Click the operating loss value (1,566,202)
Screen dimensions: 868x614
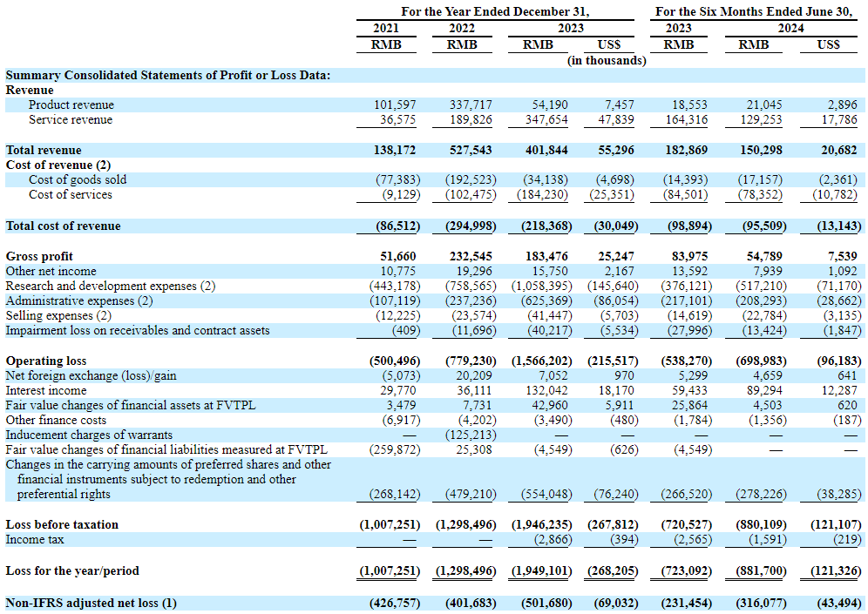(x=541, y=361)
